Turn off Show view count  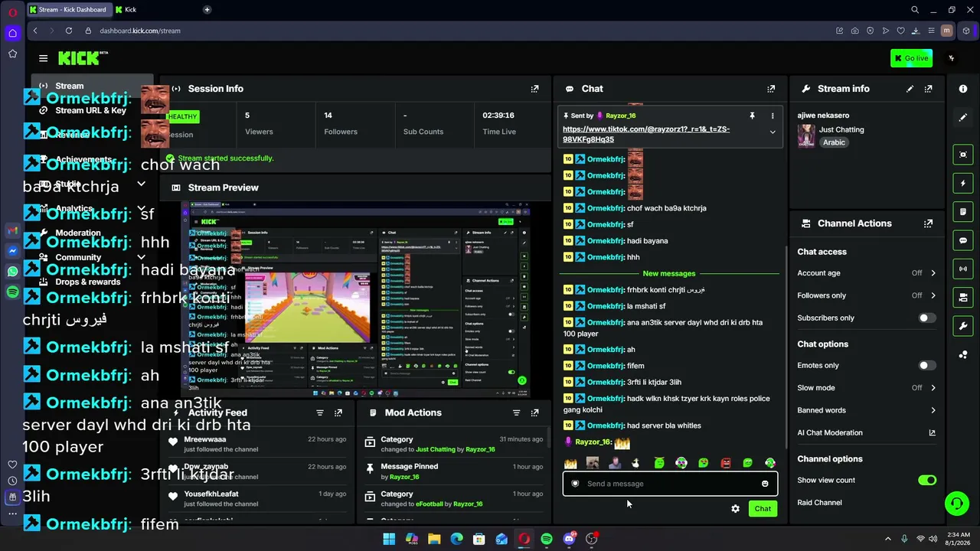click(x=927, y=480)
